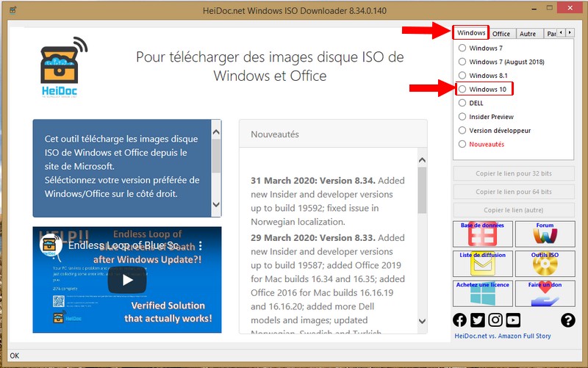
Task: Click the 31 March 2020: Version 8.34 entry
Action: (x=328, y=201)
